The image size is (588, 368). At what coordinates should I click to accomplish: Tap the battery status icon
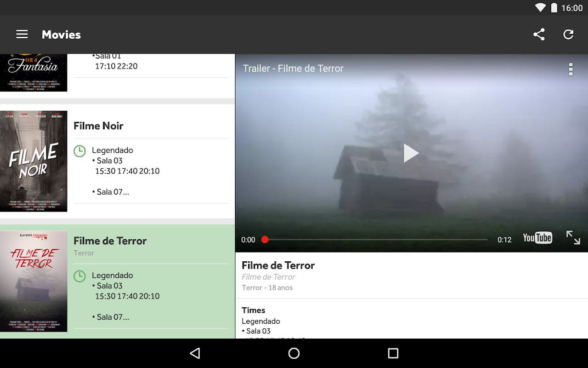click(554, 8)
